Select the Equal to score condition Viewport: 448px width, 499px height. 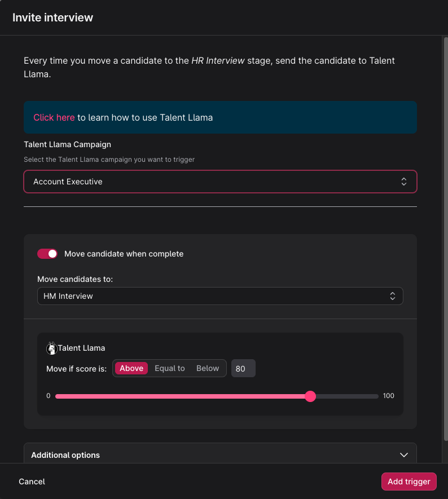(170, 368)
